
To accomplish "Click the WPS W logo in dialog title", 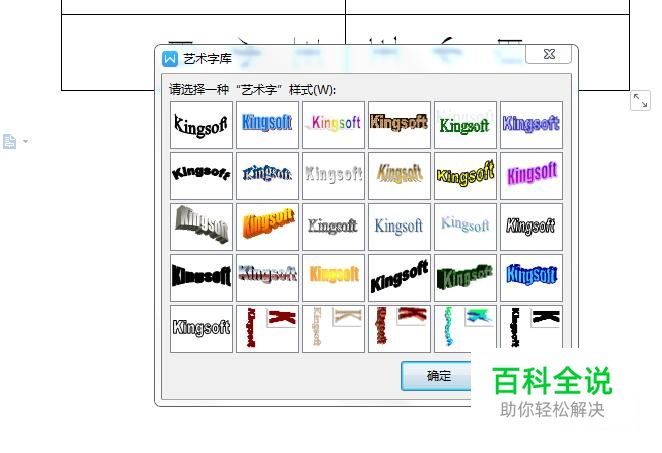I will coord(170,59).
